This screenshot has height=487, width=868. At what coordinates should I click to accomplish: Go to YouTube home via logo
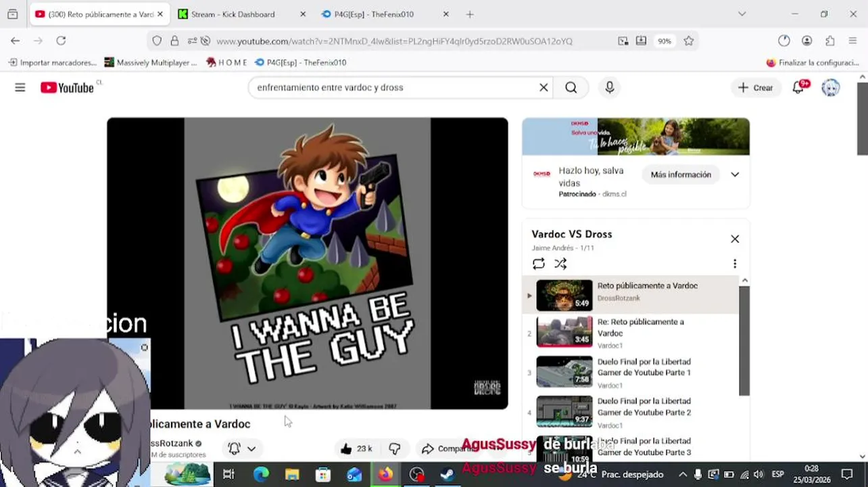coord(67,87)
